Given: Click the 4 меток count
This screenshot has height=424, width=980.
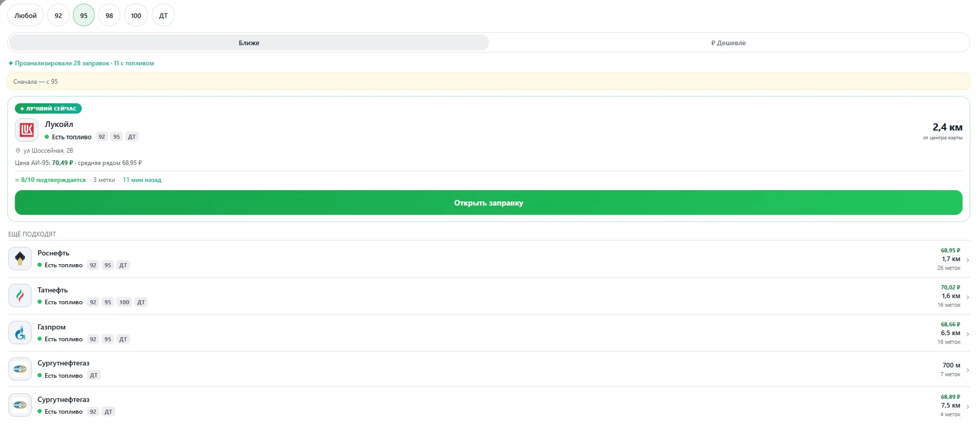Looking at the screenshot, I should [x=950, y=414].
